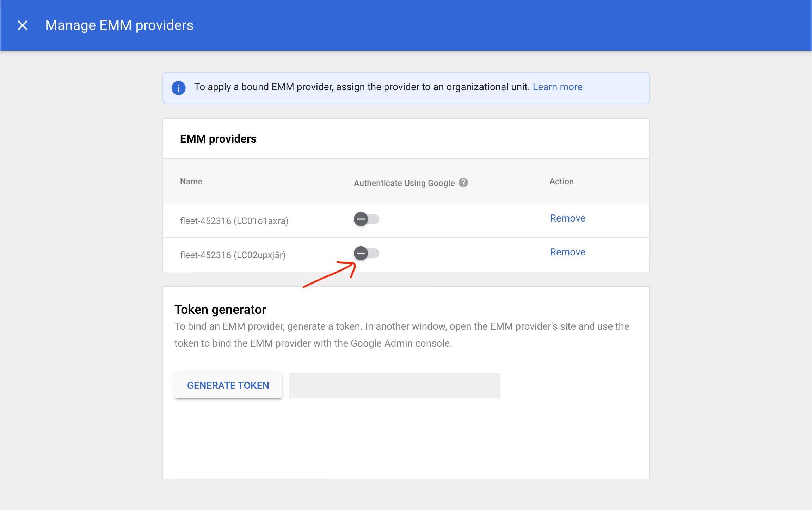812x510 pixels.
Task: Click the Name column header
Action: (191, 181)
